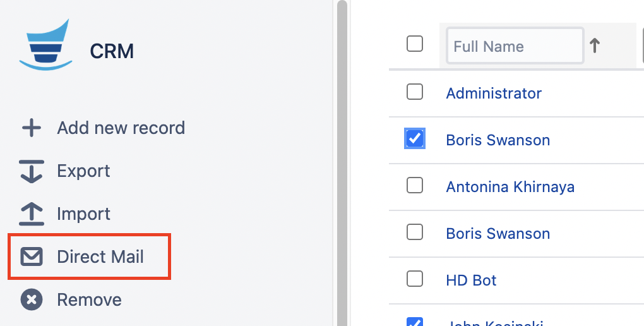Toggle the select-all checkbox in header
The image size is (644, 326).
click(x=415, y=44)
